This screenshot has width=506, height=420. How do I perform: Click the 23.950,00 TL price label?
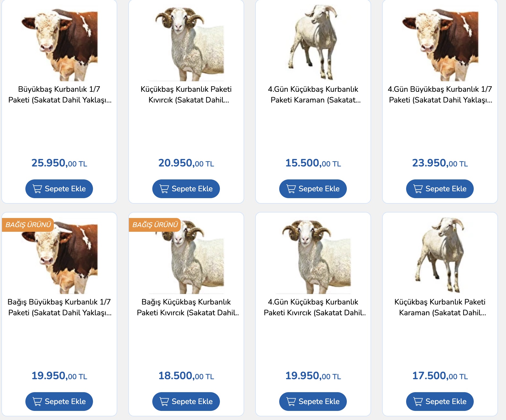tap(440, 163)
